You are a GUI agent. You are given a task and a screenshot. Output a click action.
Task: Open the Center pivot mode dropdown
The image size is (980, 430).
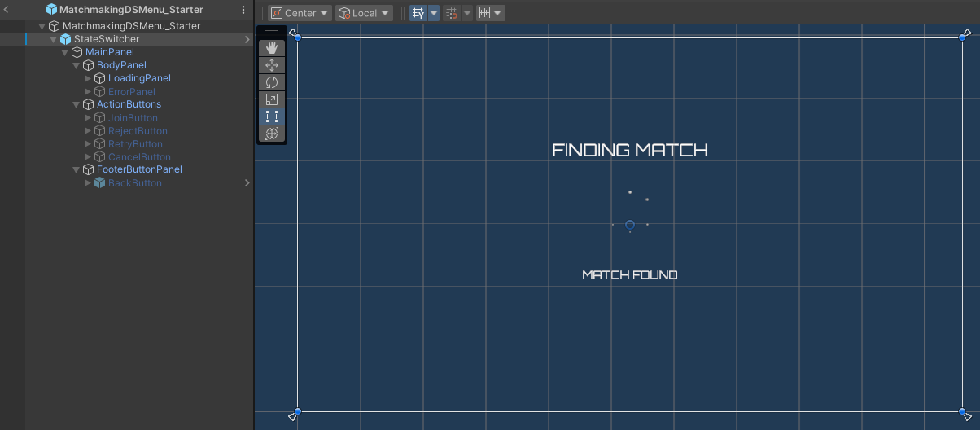[x=300, y=13]
